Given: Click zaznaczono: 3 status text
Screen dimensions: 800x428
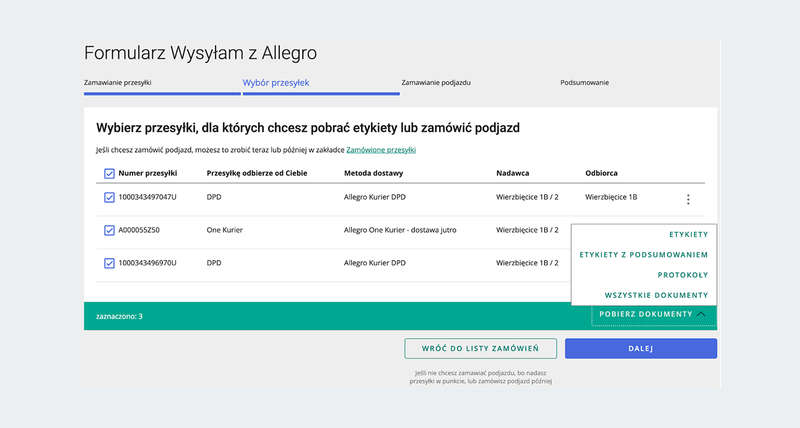Looking at the screenshot, I should [119, 316].
